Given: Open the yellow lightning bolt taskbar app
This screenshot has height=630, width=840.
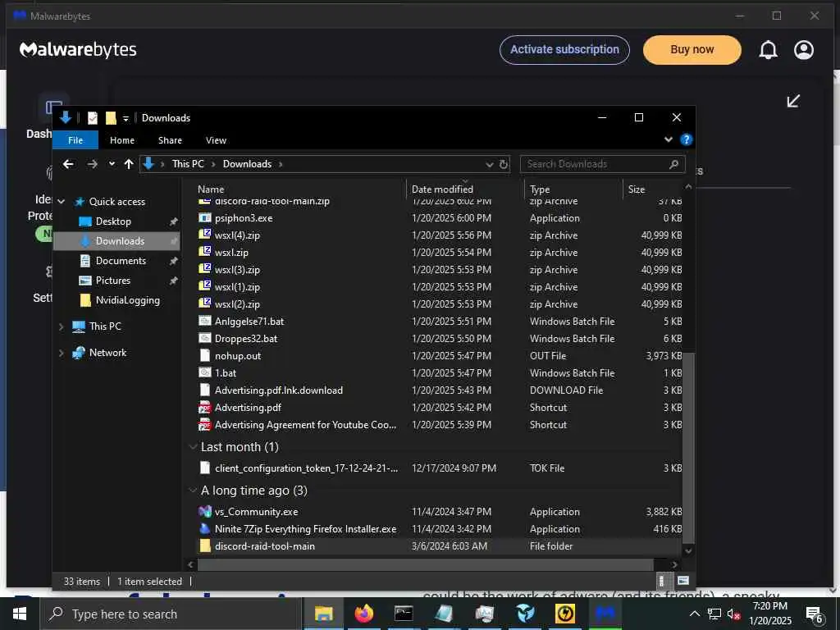Looking at the screenshot, I should [564, 614].
